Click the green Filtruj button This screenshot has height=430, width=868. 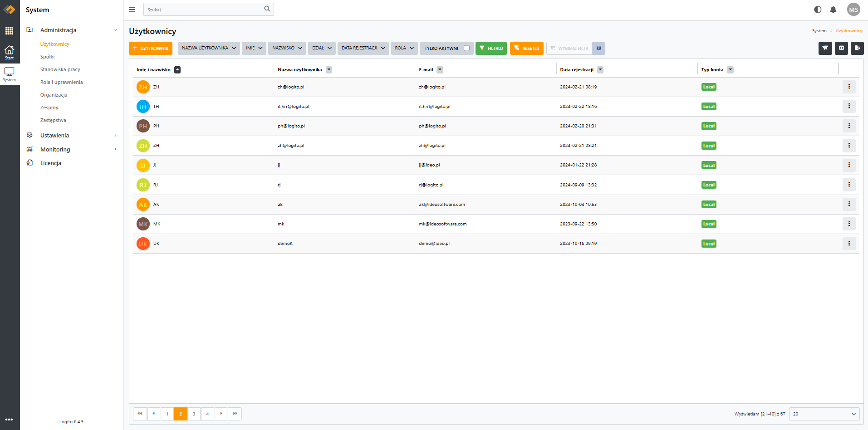coord(491,48)
